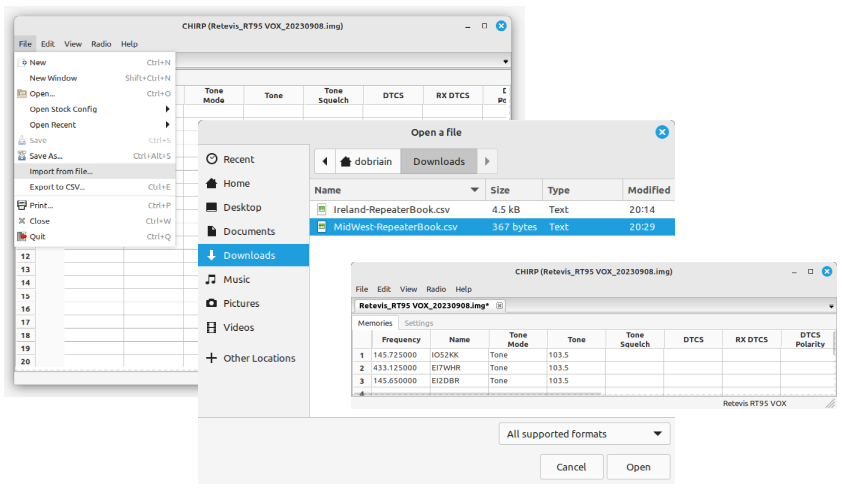Viewport: 842px width, 490px height.
Task: Click Print... in the File menu
Action: pyautogui.click(x=95, y=205)
